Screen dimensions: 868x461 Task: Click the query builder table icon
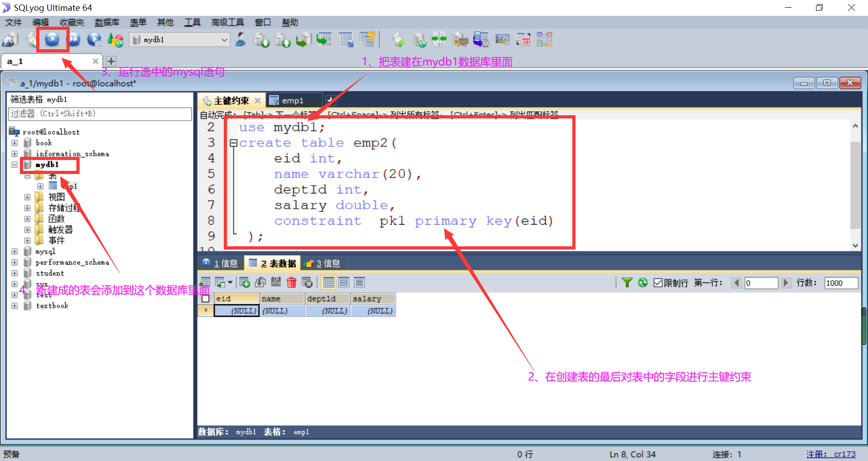pos(524,40)
